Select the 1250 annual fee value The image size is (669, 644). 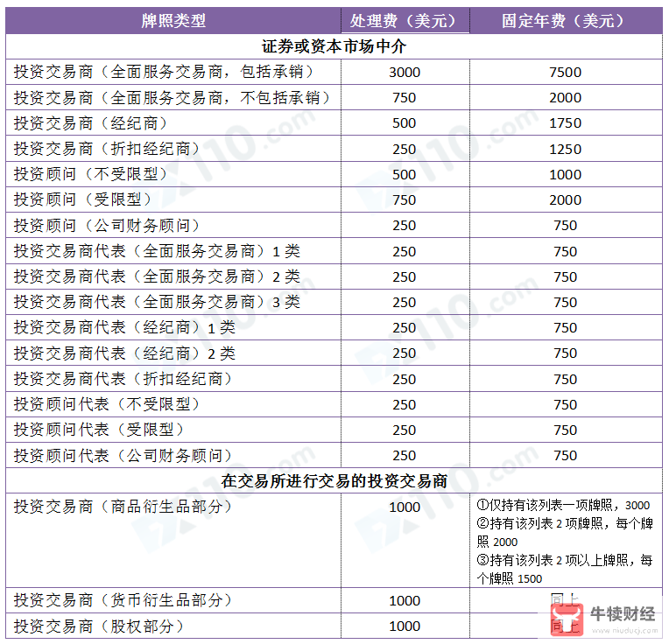pyautogui.click(x=566, y=150)
